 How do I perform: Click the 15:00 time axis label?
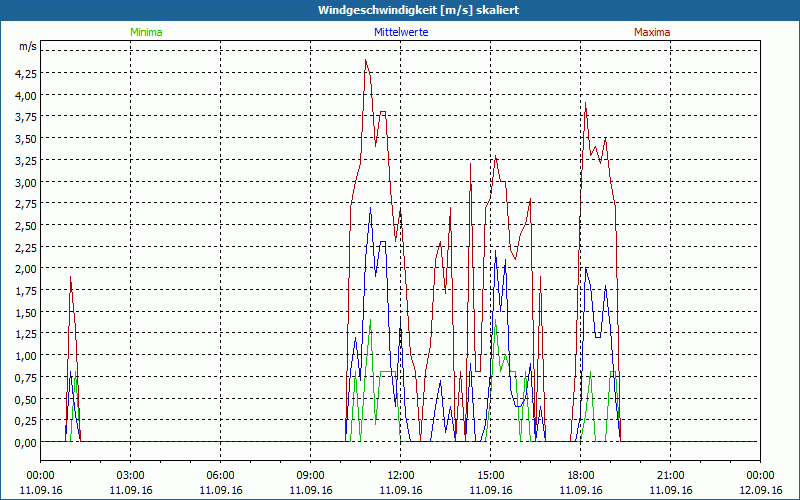(x=491, y=476)
